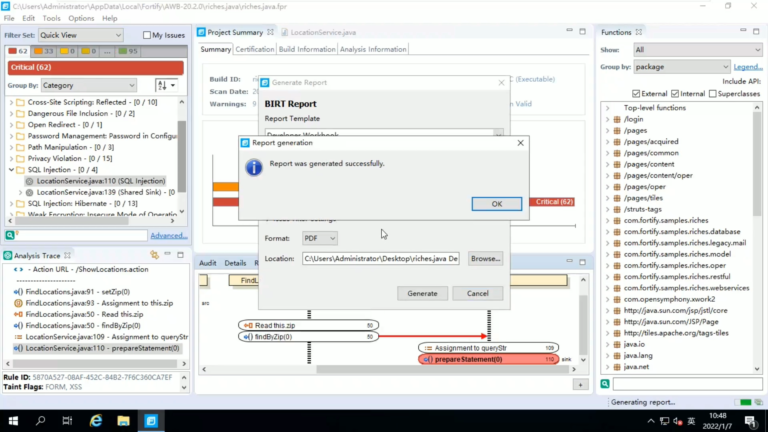This screenshot has height=432, width=768.
Task: Click the Functions search input field
Action: (687, 384)
